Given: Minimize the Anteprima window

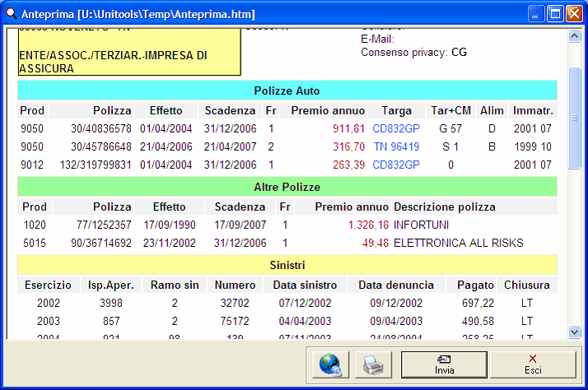Looking at the screenshot, I should click(536, 14).
